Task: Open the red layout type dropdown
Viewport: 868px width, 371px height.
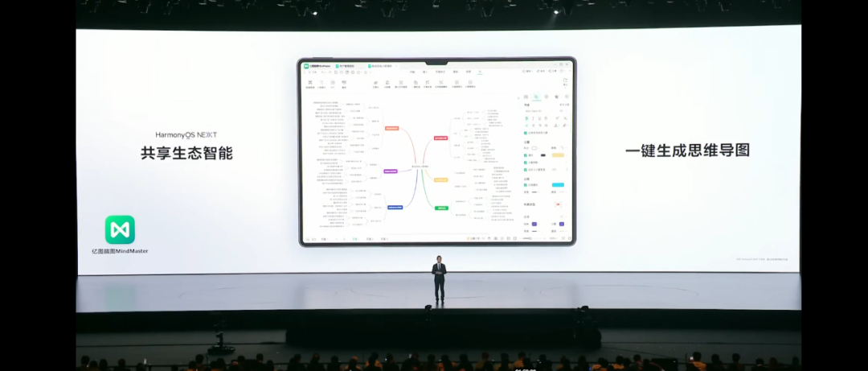Action: (x=558, y=204)
